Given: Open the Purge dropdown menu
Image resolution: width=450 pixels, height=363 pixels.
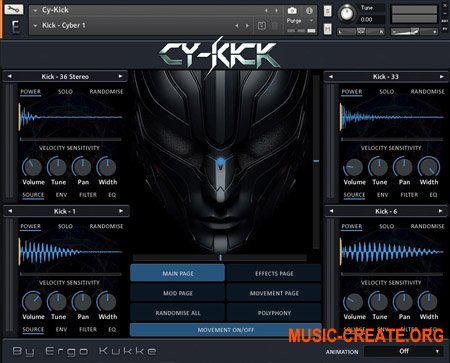Looking at the screenshot, I should click(300, 21).
